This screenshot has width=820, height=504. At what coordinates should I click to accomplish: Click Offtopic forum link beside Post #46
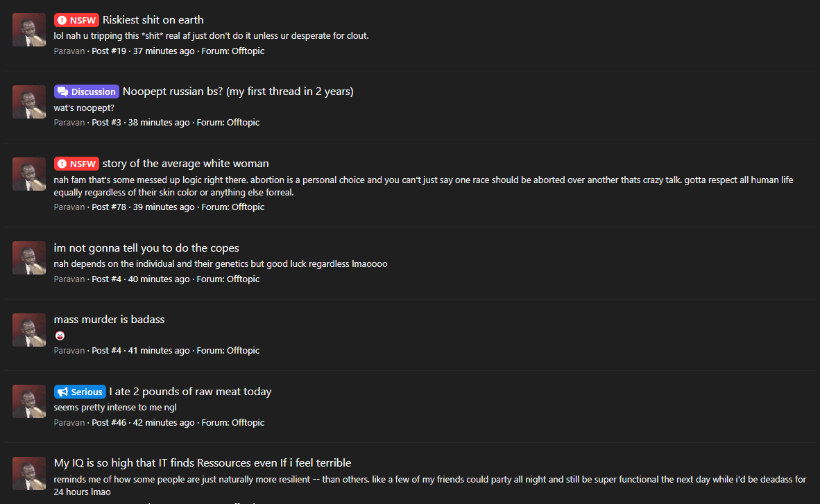248,423
